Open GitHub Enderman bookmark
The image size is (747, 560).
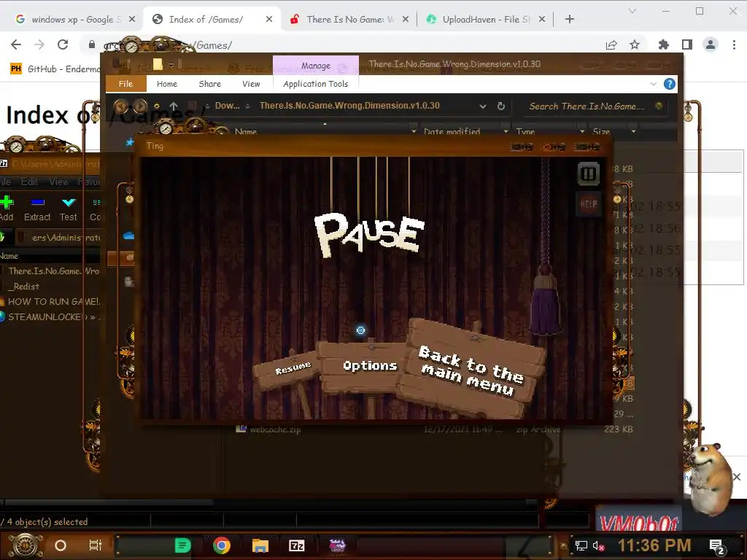pos(55,69)
